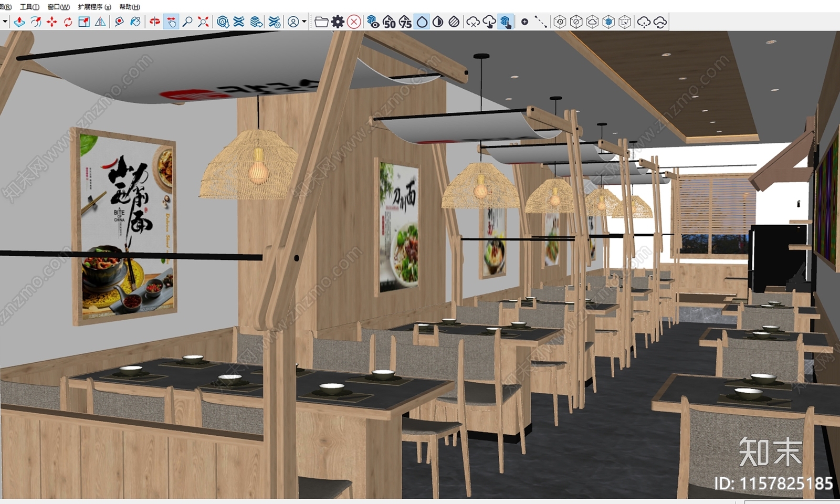This screenshot has height=504, width=840.
Task: Click the hexagon with selection cursor icon
Action: click(625, 22)
